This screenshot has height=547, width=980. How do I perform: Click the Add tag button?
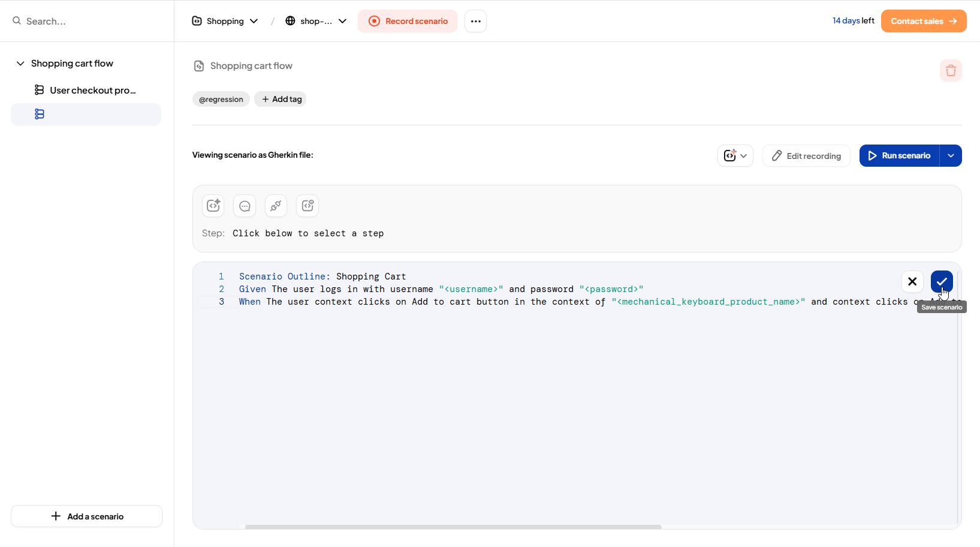pos(281,99)
